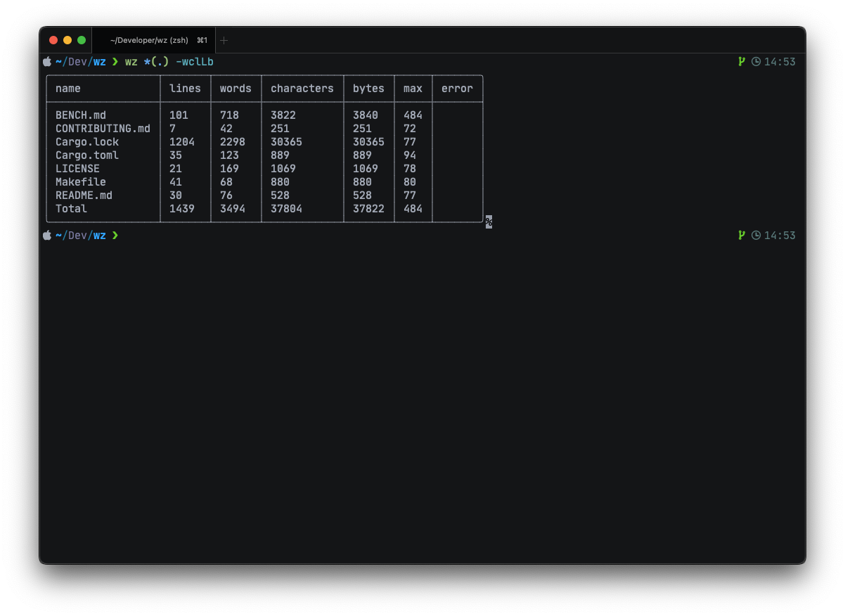The width and height of the screenshot is (845, 616).
Task: Click the words value 169 for LICENSE
Action: pos(229,169)
